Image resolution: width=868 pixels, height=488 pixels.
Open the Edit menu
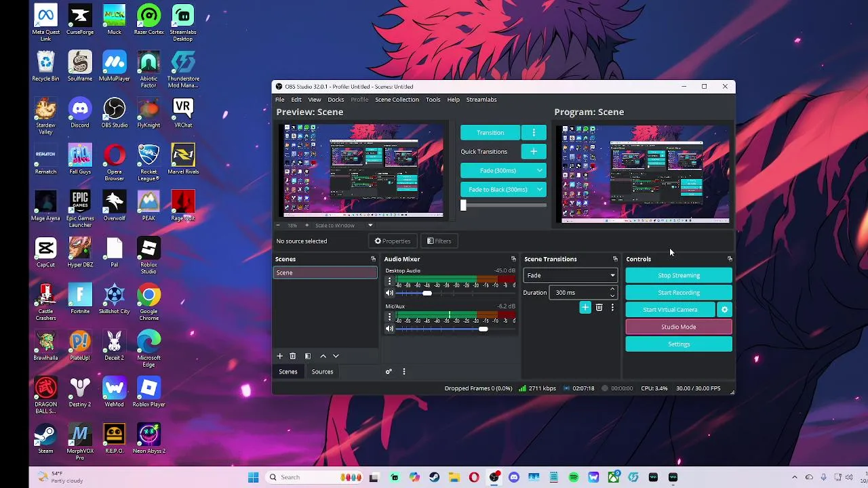point(296,100)
